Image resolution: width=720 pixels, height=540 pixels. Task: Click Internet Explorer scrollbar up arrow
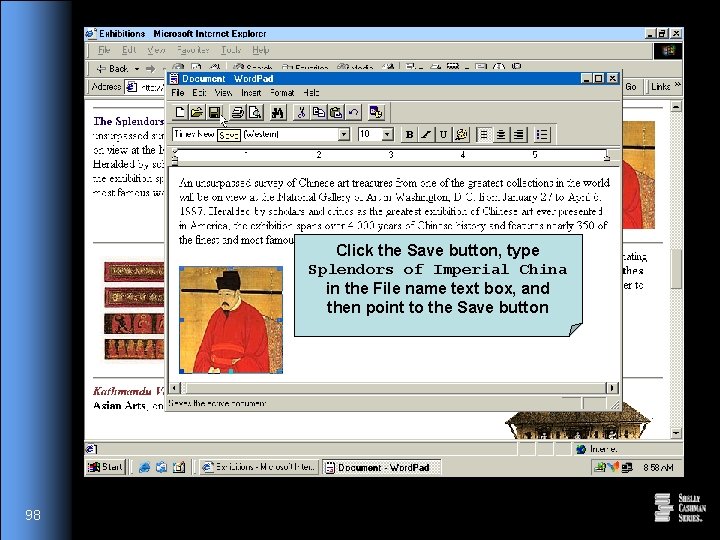[676, 107]
